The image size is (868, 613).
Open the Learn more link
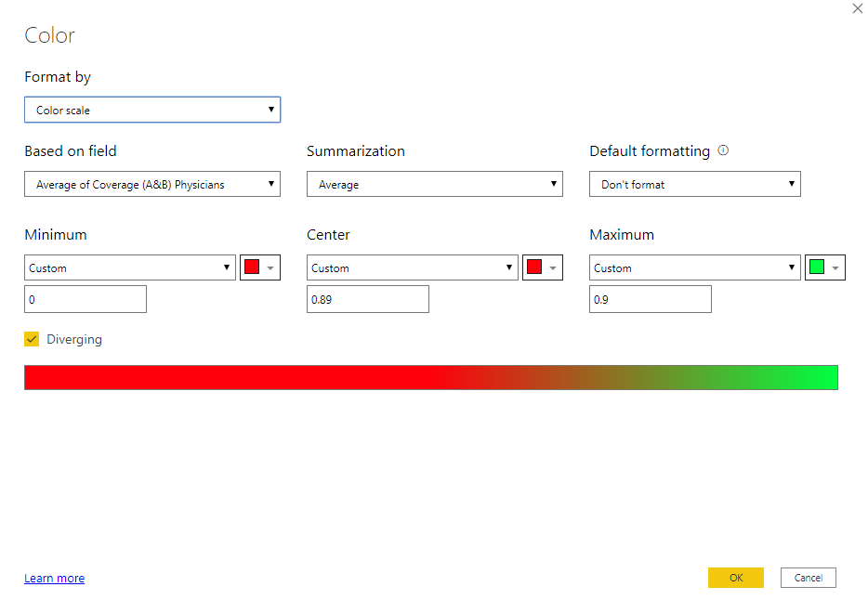pyautogui.click(x=54, y=578)
